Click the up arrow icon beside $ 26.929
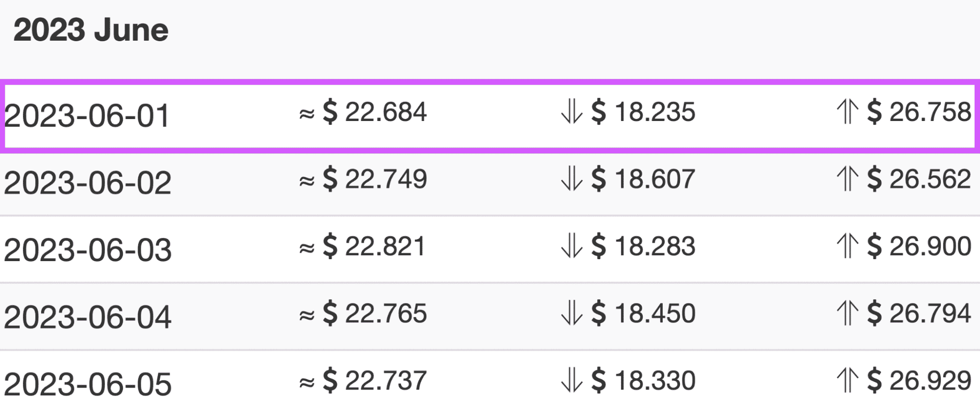This screenshot has height=413, width=980. (847, 381)
